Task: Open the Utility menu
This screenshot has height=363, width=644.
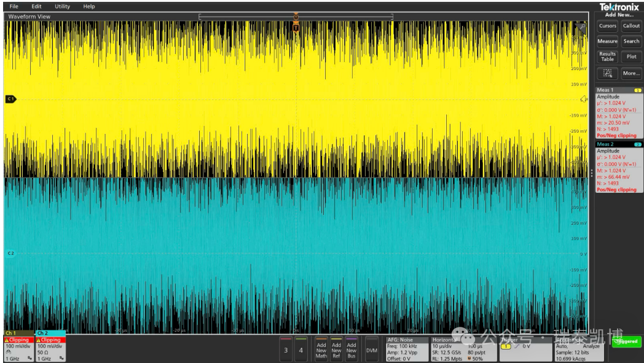Action: 62,6
